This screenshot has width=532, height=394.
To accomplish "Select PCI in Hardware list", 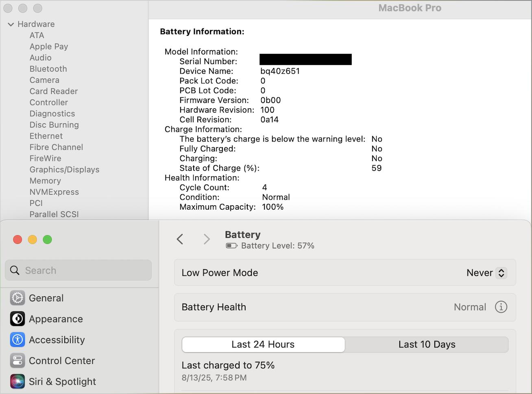I will pos(36,203).
